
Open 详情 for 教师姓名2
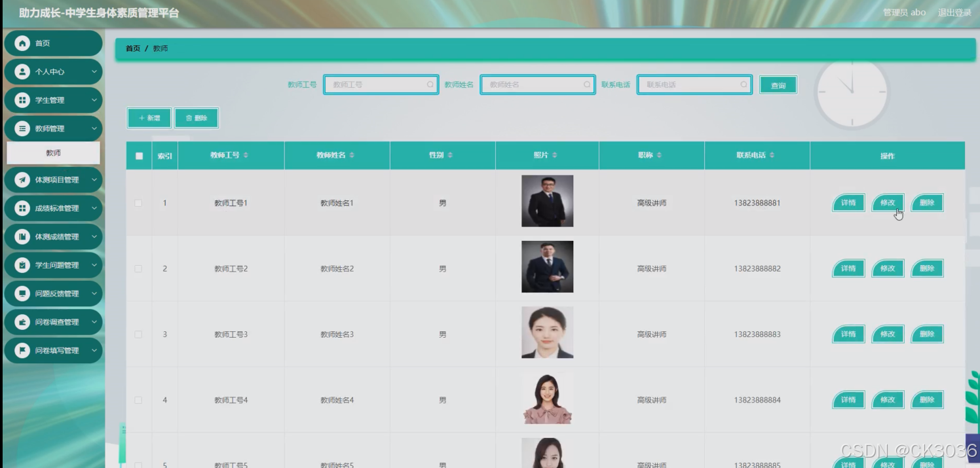[848, 268]
